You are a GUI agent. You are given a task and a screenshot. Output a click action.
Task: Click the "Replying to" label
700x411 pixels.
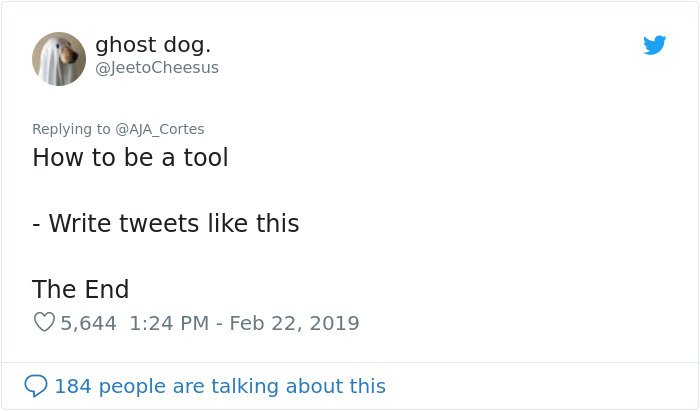point(71,129)
